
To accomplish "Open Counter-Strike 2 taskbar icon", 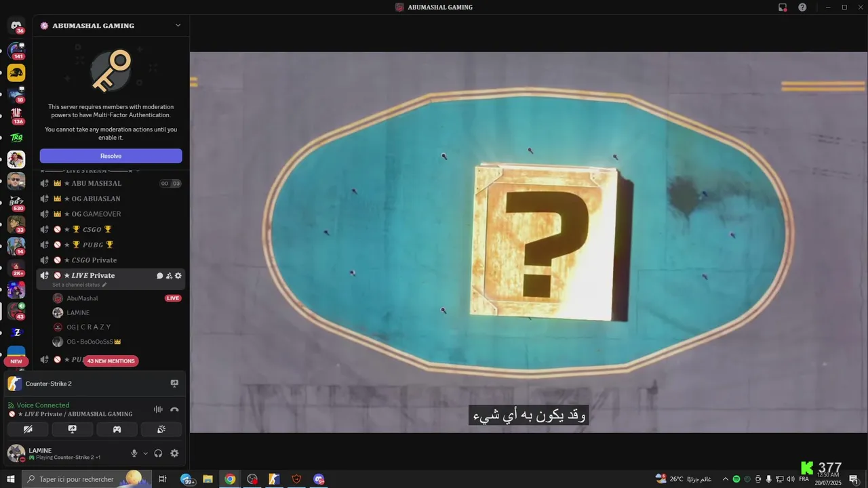I will point(274,479).
